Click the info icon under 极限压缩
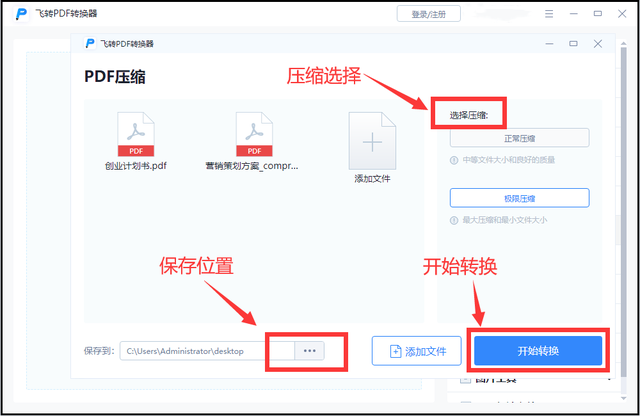Viewport: 640px width, 416px height. pyautogui.click(x=455, y=219)
